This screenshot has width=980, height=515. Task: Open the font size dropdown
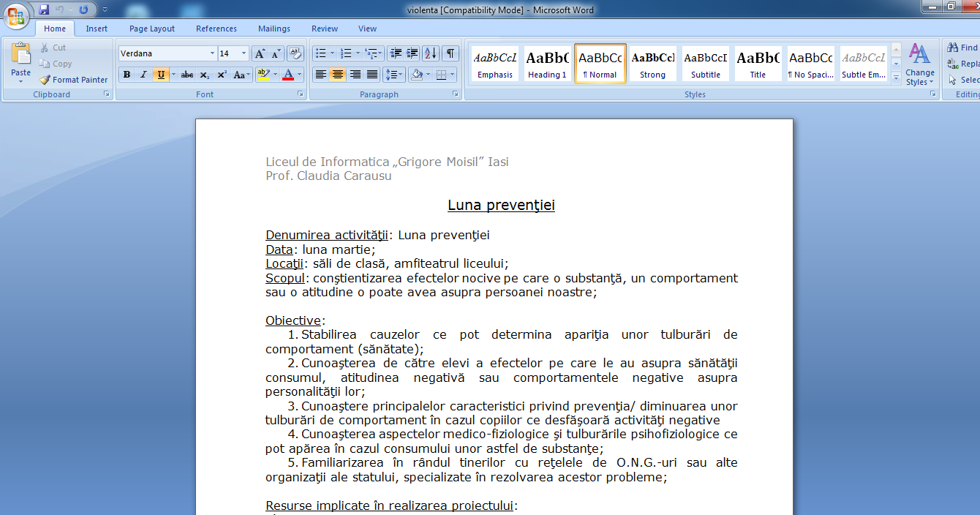tap(244, 53)
